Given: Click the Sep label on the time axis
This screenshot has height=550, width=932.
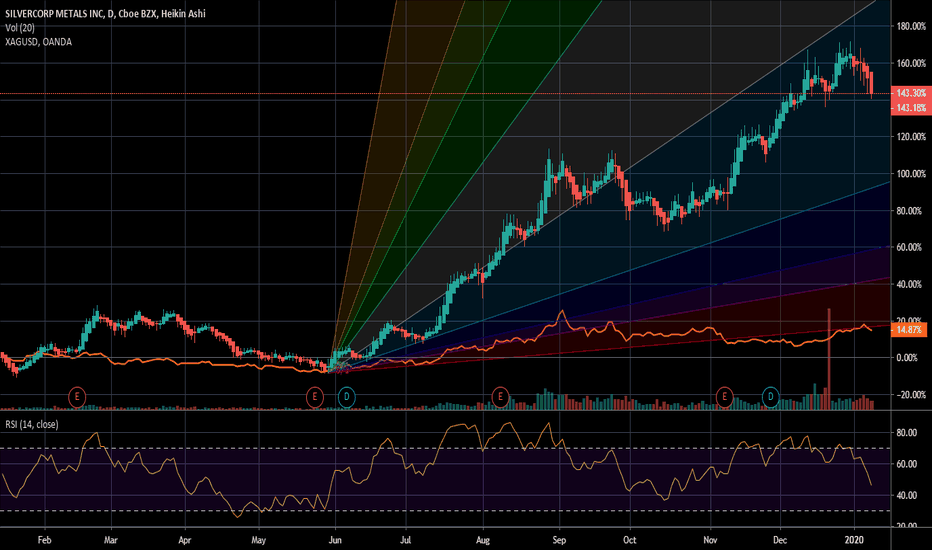Looking at the screenshot, I should coord(559,540).
